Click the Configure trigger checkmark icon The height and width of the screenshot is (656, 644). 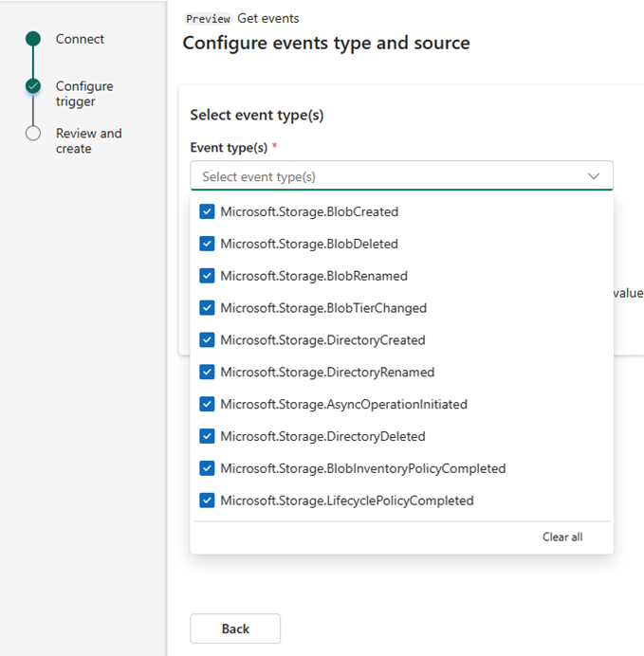click(x=33, y=86)
